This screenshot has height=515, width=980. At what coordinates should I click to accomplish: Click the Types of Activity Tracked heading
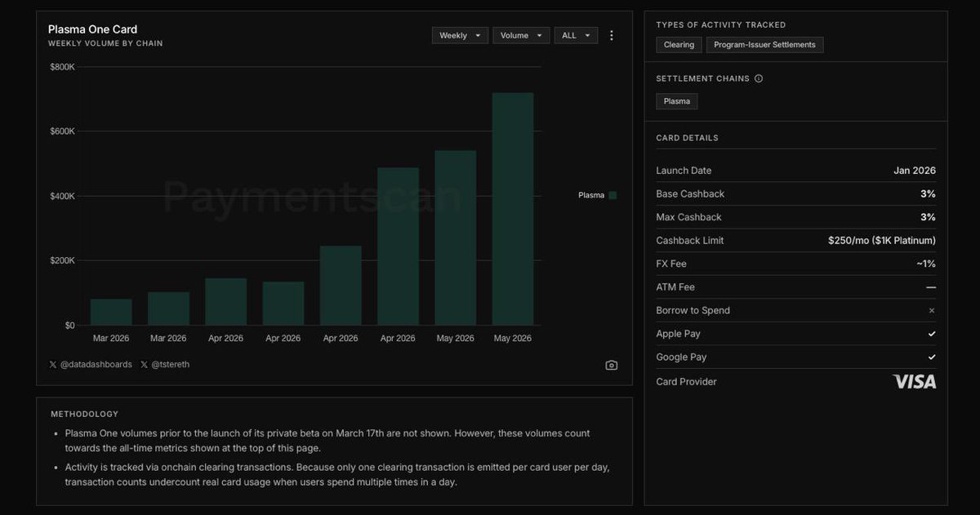click(x=720, y=24)
